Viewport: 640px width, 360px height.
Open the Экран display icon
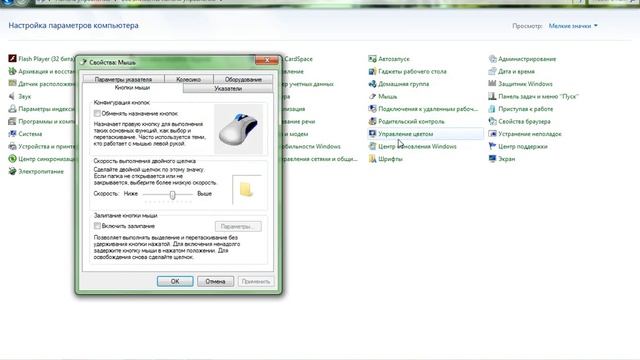[x=492, y=159]
